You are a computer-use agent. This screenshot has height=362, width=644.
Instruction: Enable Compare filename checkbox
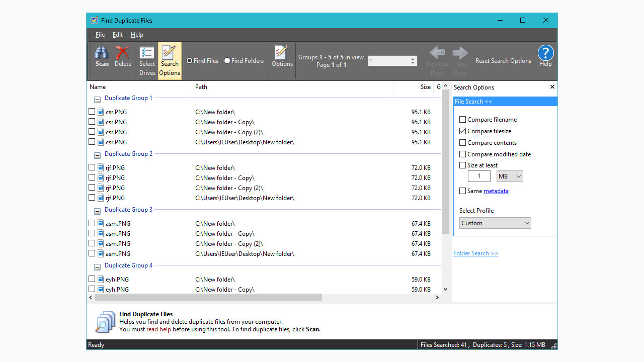[462, 120]
